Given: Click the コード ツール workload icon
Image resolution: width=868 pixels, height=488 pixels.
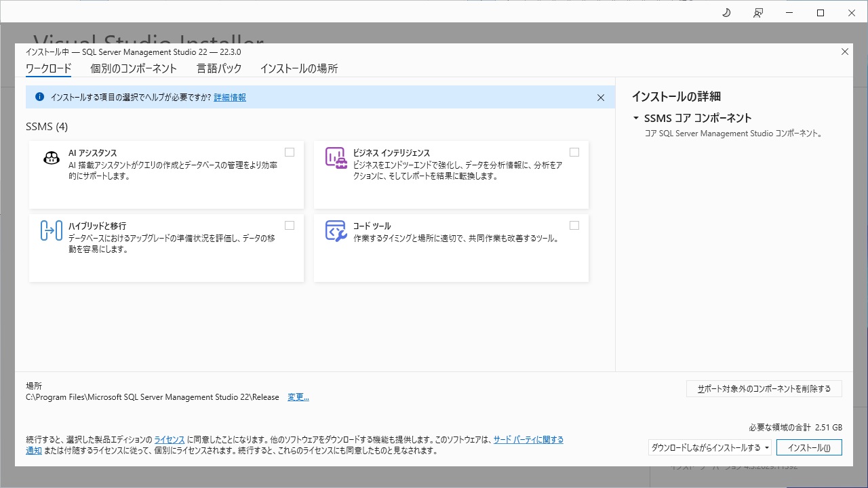Looking at the screenshot, I should [336, 230].
